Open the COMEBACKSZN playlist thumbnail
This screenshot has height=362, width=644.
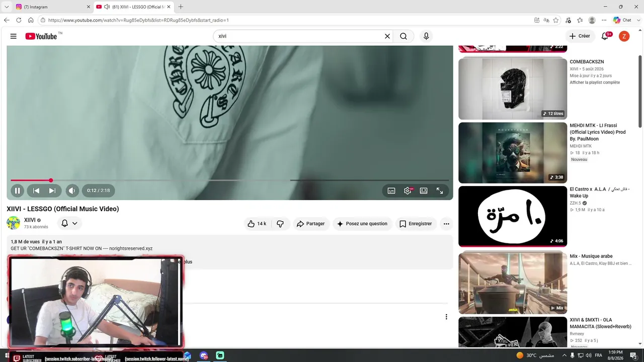click(x=513, y=88)
